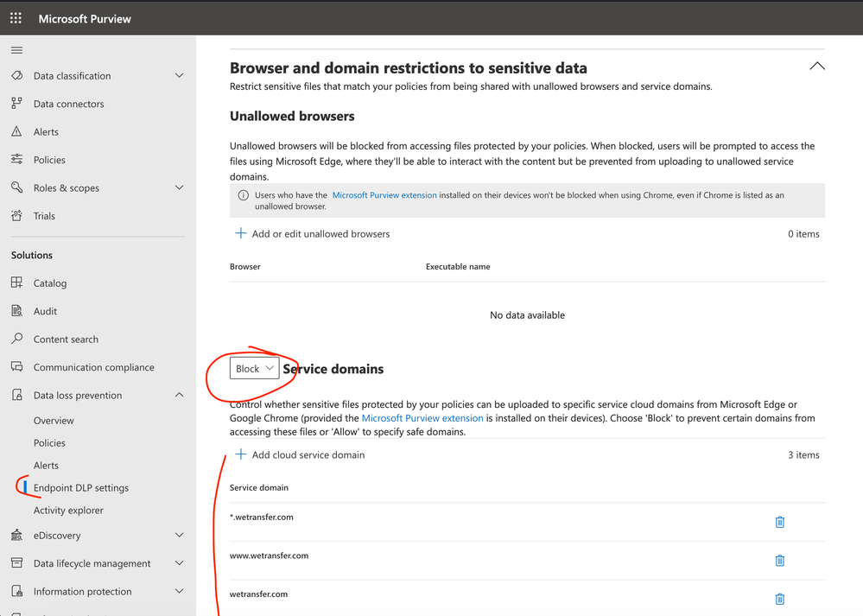Click the Trials icon
Image resolution: width=863 pixels, height=616 pixels.
pyautogui.click(x=17, y=215)
